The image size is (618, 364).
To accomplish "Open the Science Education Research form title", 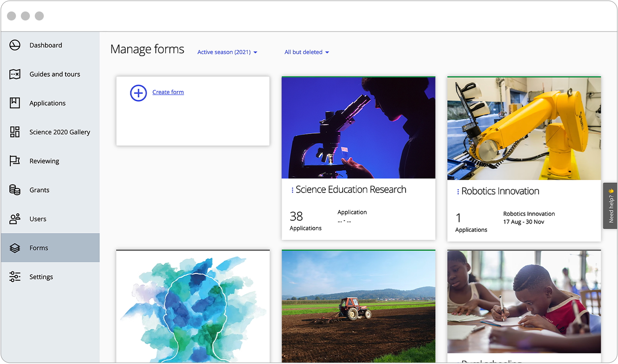I will pyautogui.click(x=351, y=190).
